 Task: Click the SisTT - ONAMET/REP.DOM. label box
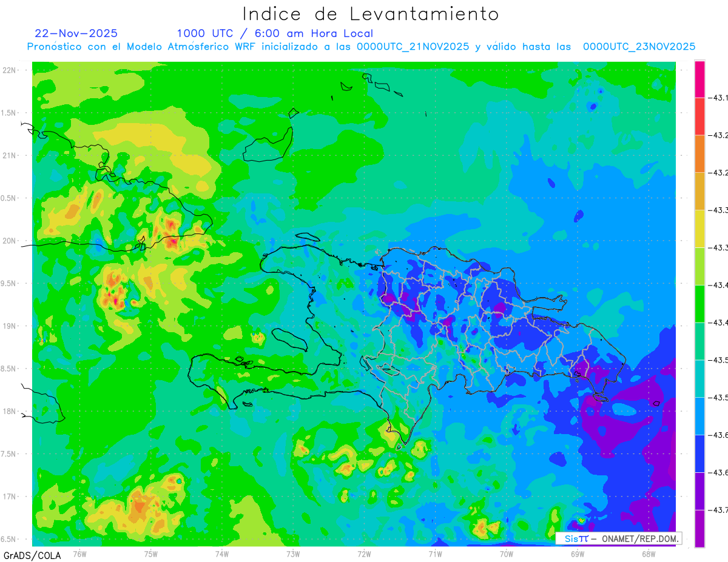[619, 538]
